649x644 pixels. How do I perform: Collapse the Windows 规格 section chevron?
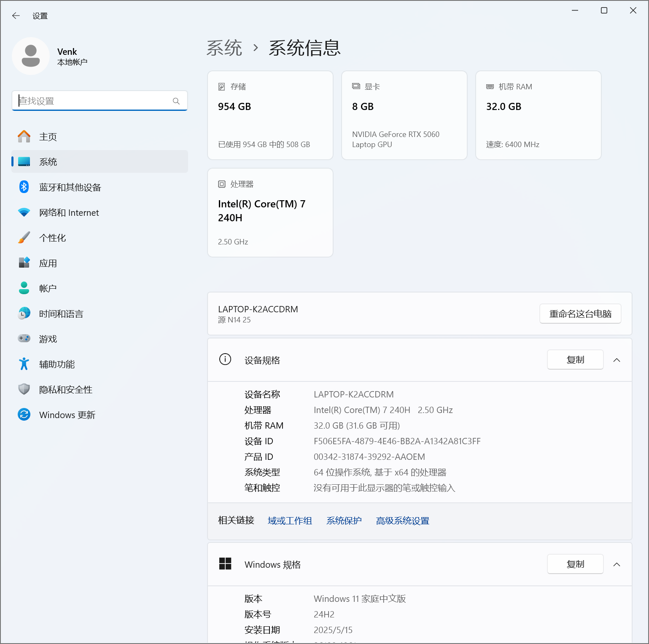pyautogui.click(x=617, y=564)
